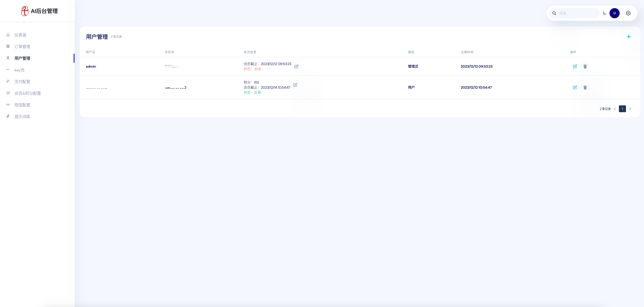The width and height of the screenshot is (644, 307).
Task: Edit the admin user row
Action: click(575, 66)
